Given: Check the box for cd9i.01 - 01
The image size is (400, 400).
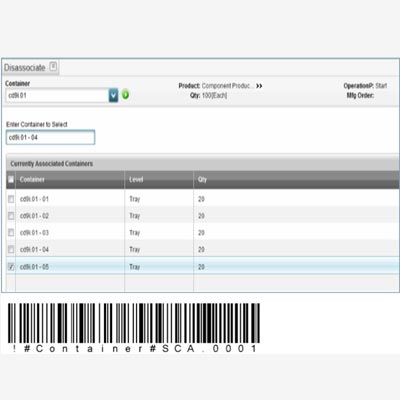Looking at the screenshot, I should point(11,199).
